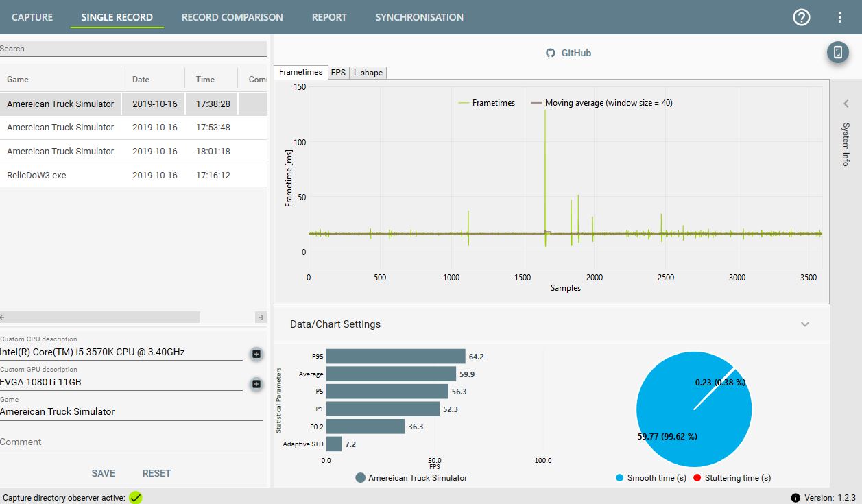The height and width of the screenshot is (504, 862).
Task: Focus the Search field
Action: (133, 49)
